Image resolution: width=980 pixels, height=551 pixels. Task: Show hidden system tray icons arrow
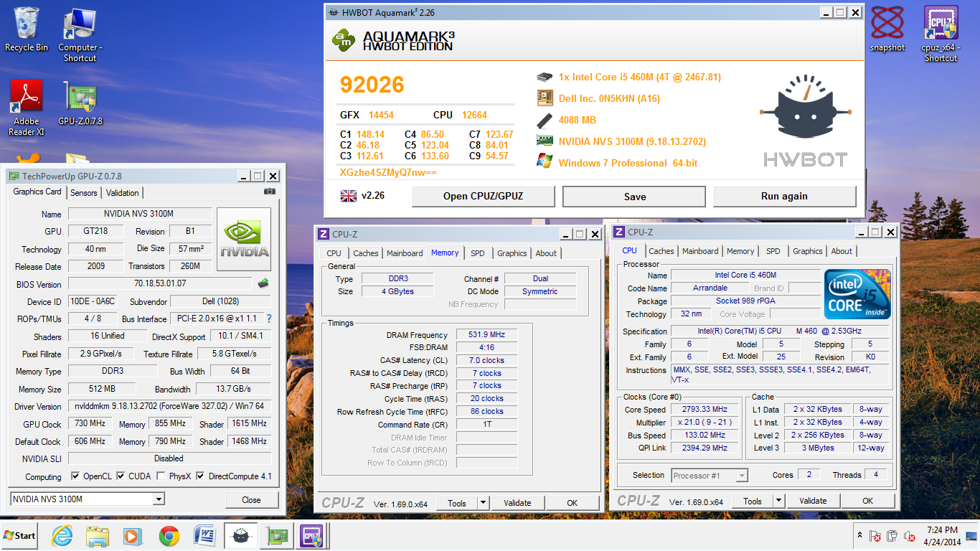pos(859,535)
